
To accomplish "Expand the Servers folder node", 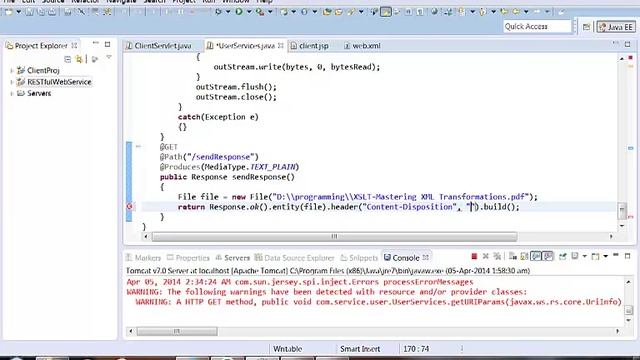I will (x=12, y=93).
